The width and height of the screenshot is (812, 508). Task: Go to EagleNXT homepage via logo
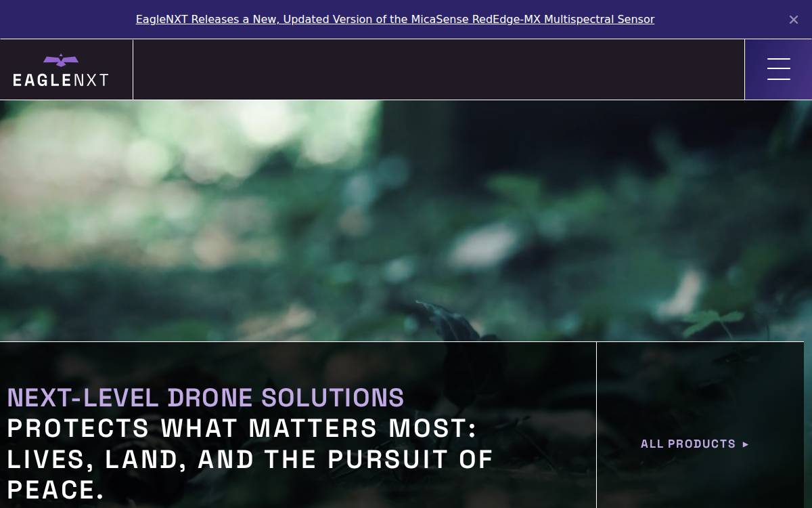(x=61, y=70)
